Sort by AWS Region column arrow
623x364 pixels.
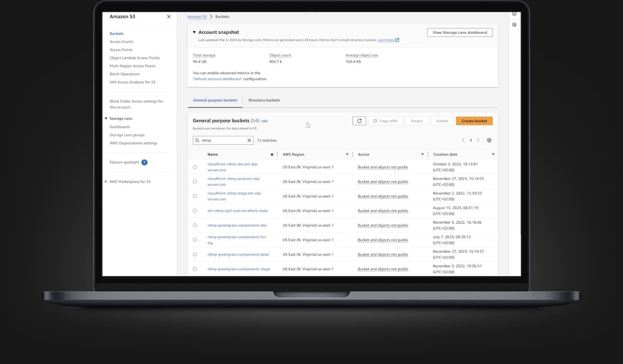click(x=347, y=154)
